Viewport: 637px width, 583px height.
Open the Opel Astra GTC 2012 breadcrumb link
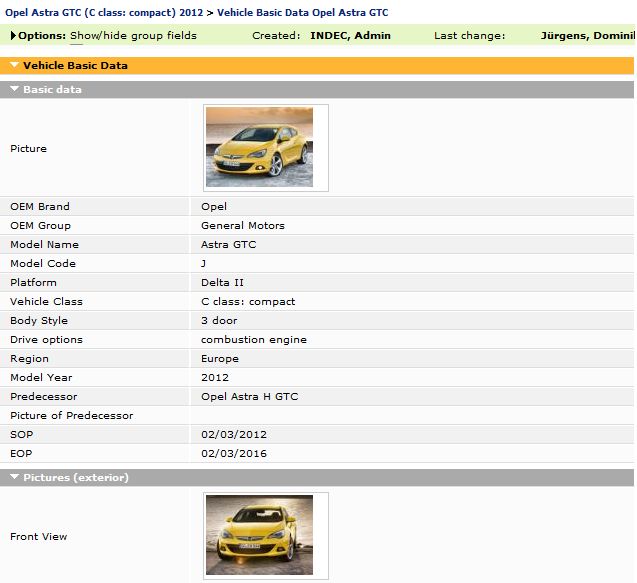[x=104, y=13]
